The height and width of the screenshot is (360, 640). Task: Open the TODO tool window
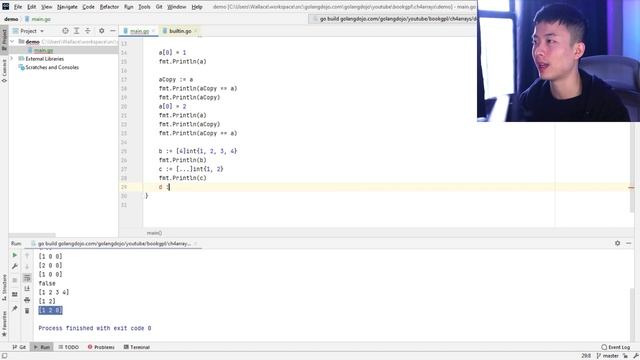68,347
